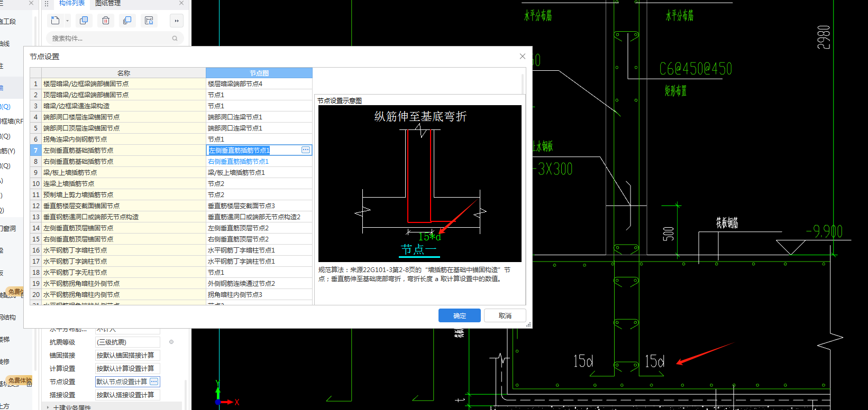This screenshot has width=868, height=410.
Task: Click the 拐角暗柱内侧节点3 cell
Action: point(259,294)
